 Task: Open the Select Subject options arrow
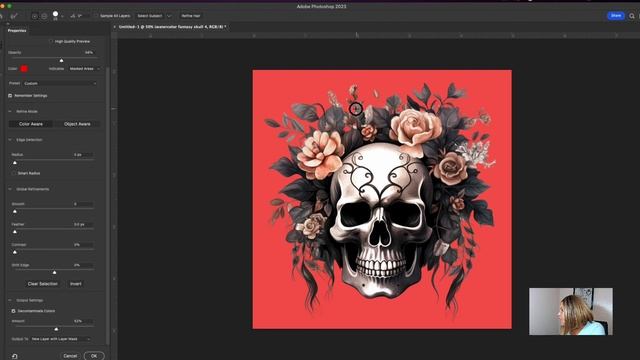(169, 16)
